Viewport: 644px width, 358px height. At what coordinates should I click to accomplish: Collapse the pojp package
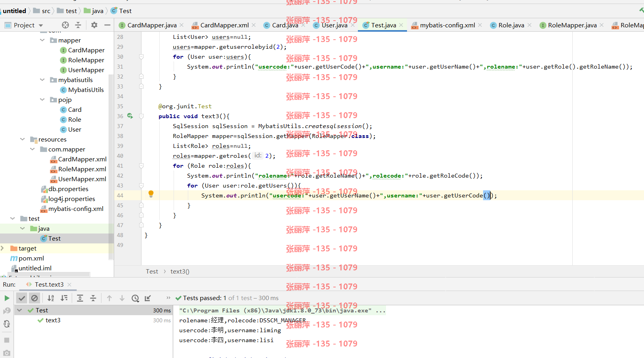point(42,100)
